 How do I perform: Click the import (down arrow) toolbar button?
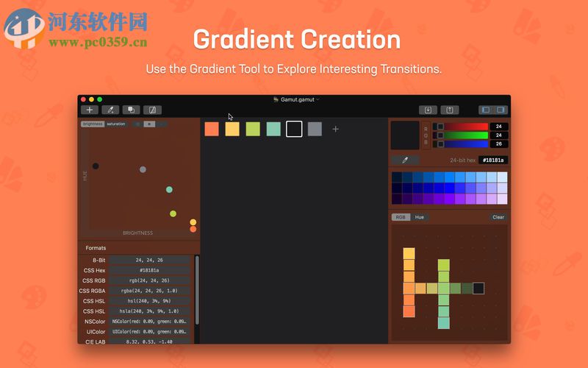[428, 110]
